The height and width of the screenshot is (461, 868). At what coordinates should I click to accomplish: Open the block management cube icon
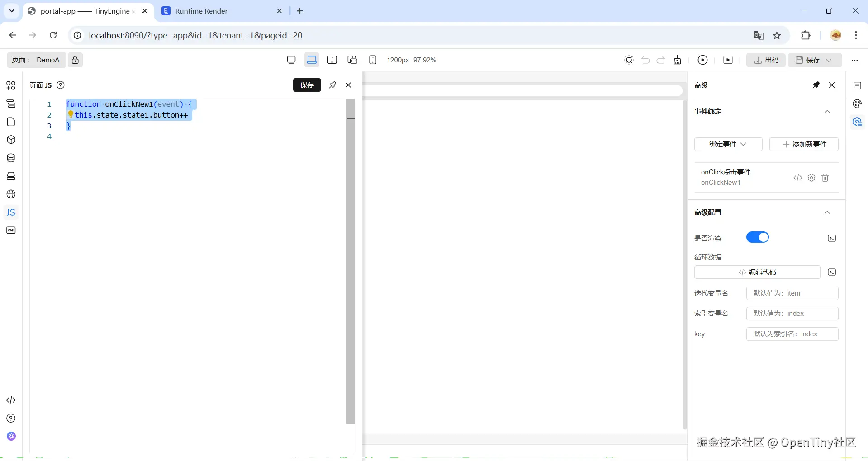[x=11, y=140]
